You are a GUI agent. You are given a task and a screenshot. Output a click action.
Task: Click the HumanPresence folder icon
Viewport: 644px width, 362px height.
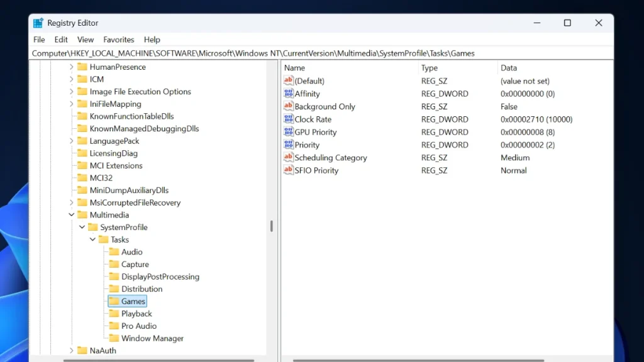pyautogui.click(x=82, y=67)
